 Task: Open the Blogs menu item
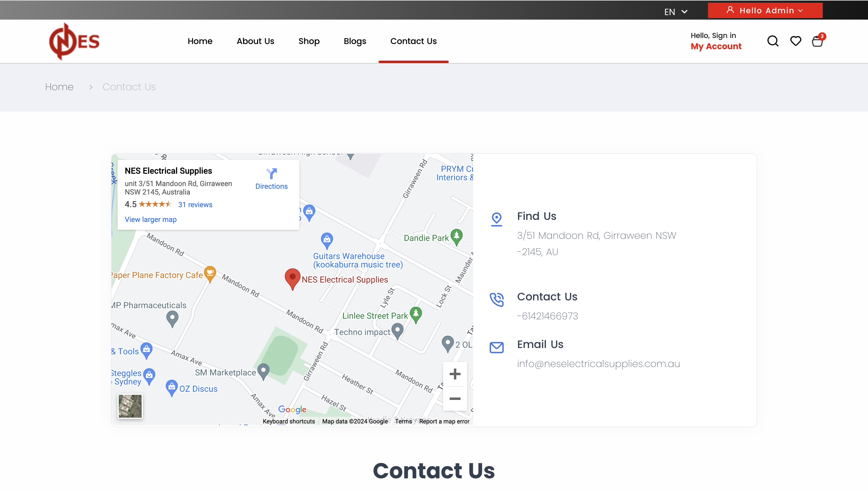[x=355, y=41]
